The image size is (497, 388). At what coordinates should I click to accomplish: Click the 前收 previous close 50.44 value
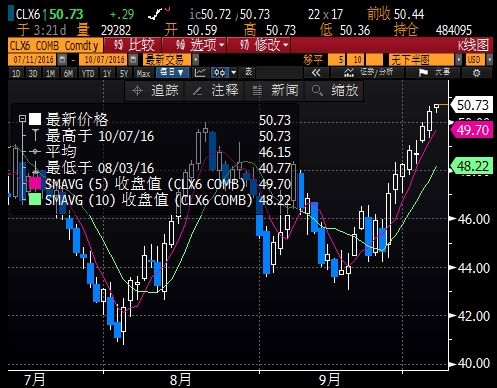[x=409, y=14]
